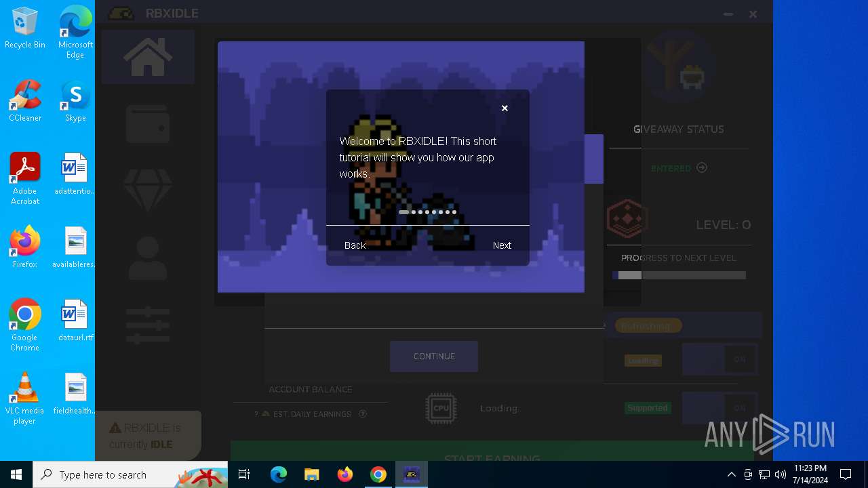Open Edge from the taskbar
The image size is (868, 488).
pyautogui.click(x=279, y=474)
